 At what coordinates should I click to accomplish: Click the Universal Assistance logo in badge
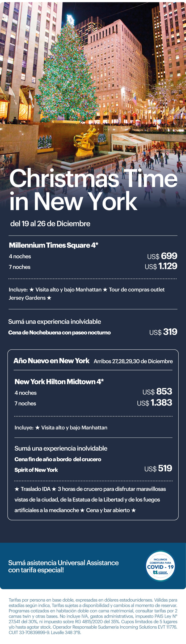click(x=160, y=573)
